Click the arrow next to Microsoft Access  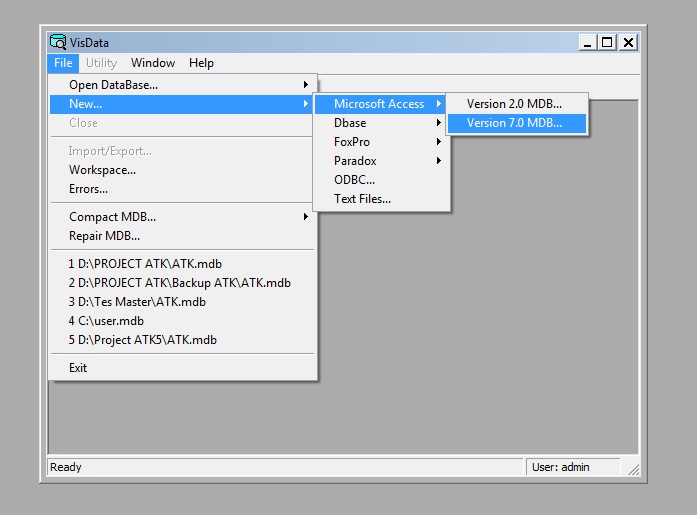click(x=439, y=104)
